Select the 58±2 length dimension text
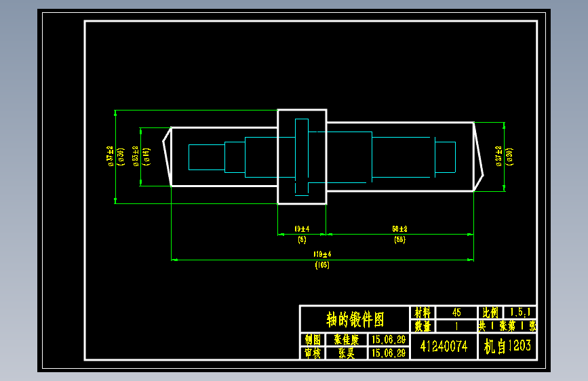 (399, 228)
